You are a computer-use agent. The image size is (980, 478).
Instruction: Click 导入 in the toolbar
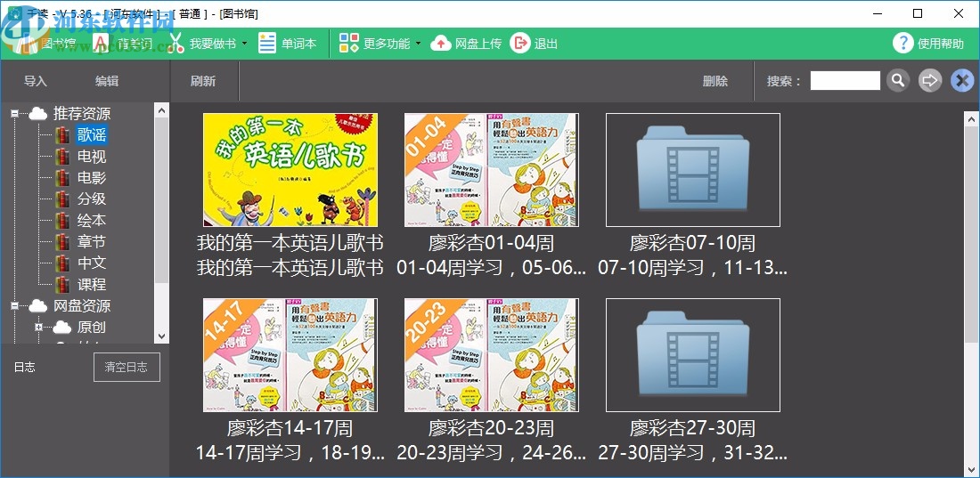[x=36, y=81]
